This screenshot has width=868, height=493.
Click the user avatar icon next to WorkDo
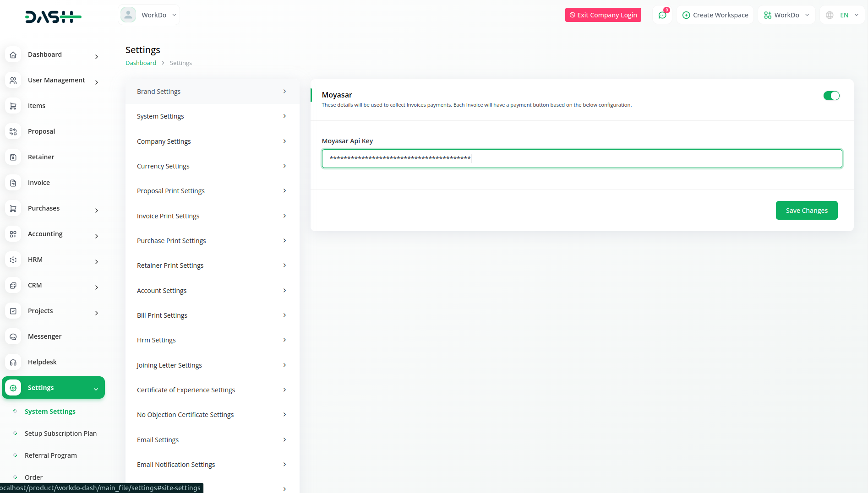tap(128, 15)
